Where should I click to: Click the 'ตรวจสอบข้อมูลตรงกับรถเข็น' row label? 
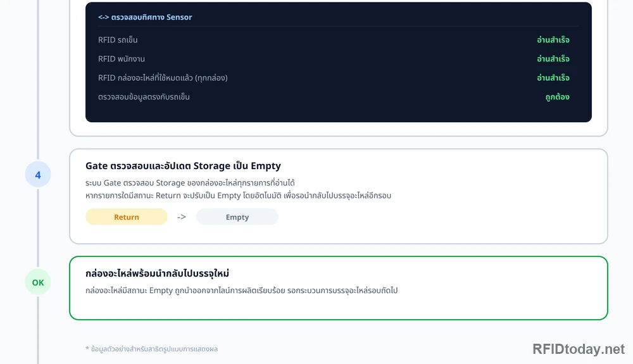[144, 97]
